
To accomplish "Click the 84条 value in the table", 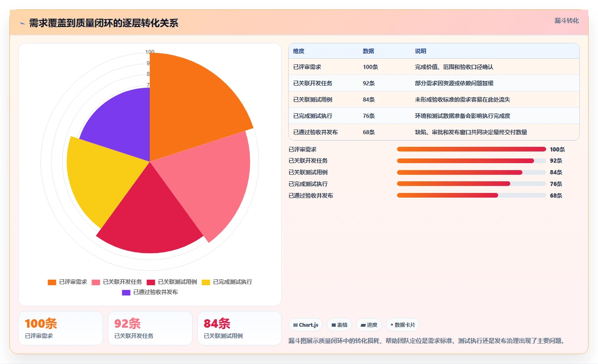I will 369,100.
